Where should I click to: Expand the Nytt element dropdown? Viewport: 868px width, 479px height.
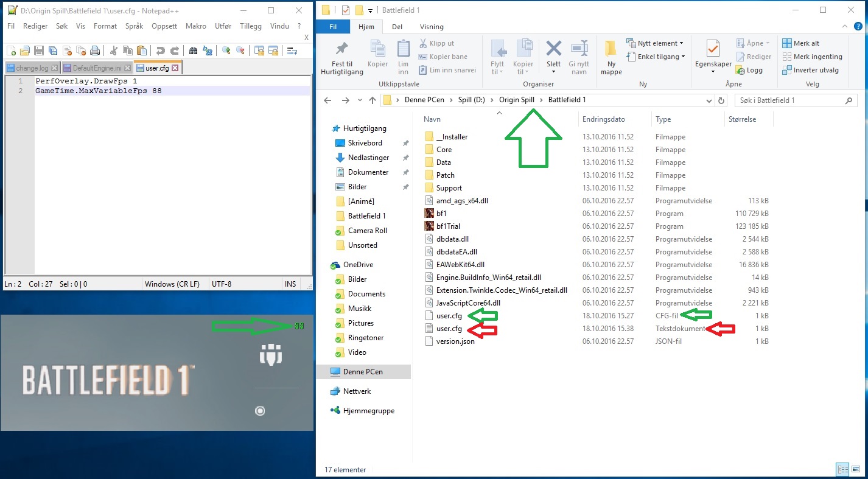click(681, 43)
